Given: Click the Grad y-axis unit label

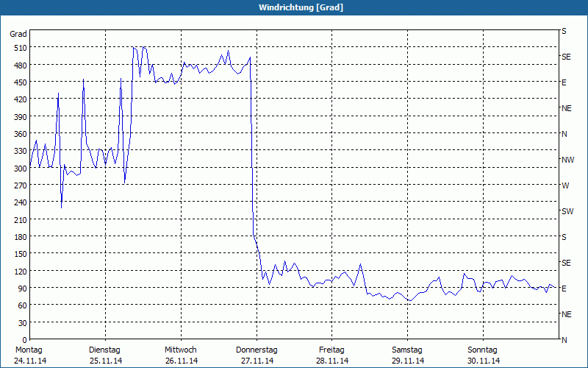Looking at the screenshot, I should pos(18,34).
